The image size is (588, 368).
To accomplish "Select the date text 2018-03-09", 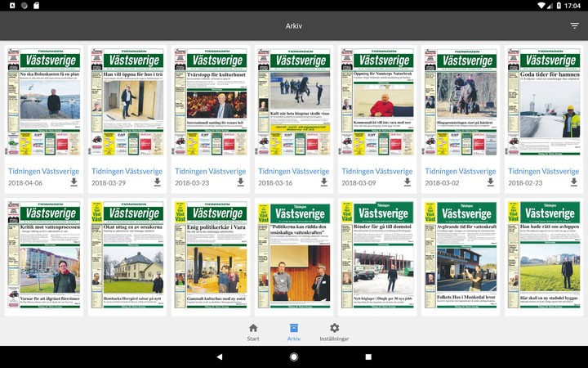I will pos(359,183).
